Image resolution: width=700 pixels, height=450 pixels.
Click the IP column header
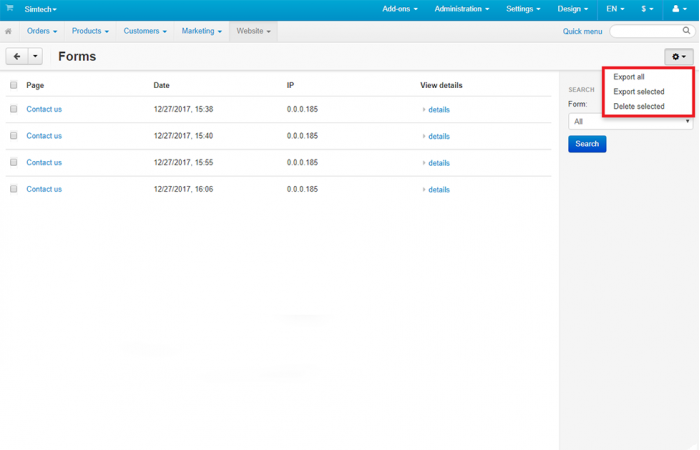coord(290,85)
